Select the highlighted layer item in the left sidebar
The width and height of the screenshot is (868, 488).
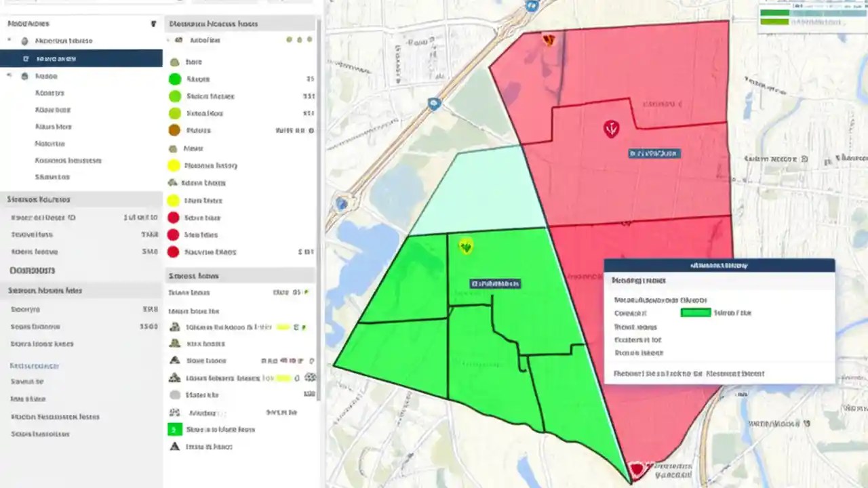coord(81,58)
